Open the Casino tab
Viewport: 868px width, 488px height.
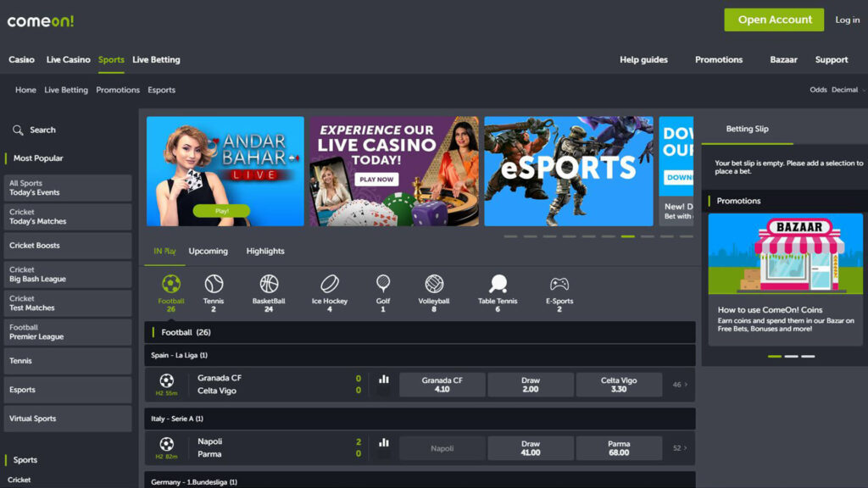click(21, 60)
